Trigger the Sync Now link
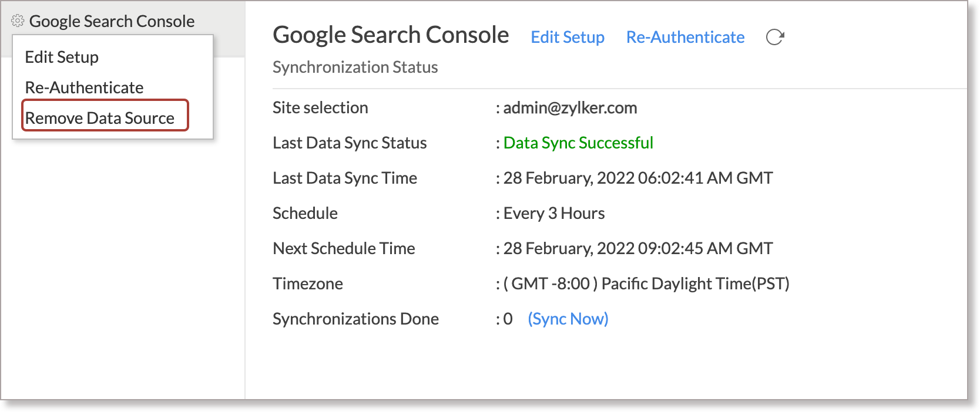980x412 pixels. pyautogui.click(x=568, y=319)
